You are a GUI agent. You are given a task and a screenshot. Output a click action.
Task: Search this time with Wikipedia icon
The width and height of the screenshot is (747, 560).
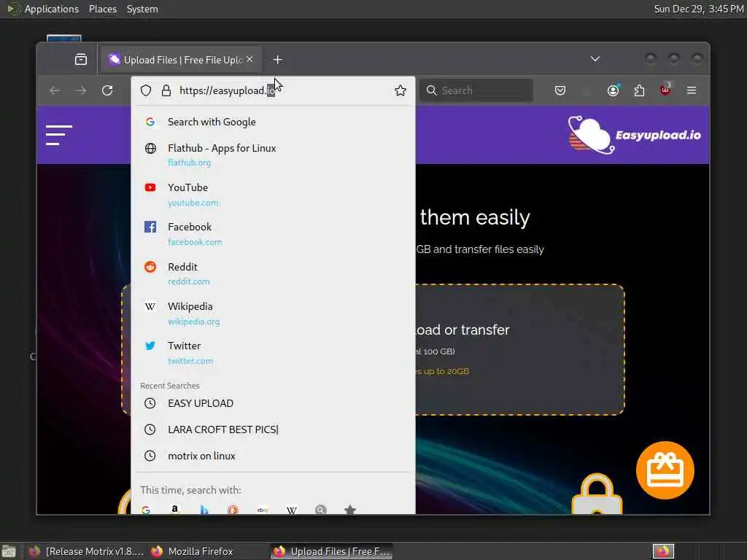click(x=292, y=510)
